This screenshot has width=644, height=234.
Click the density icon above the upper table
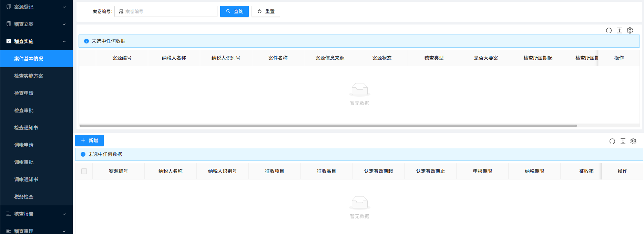point(620,30)
